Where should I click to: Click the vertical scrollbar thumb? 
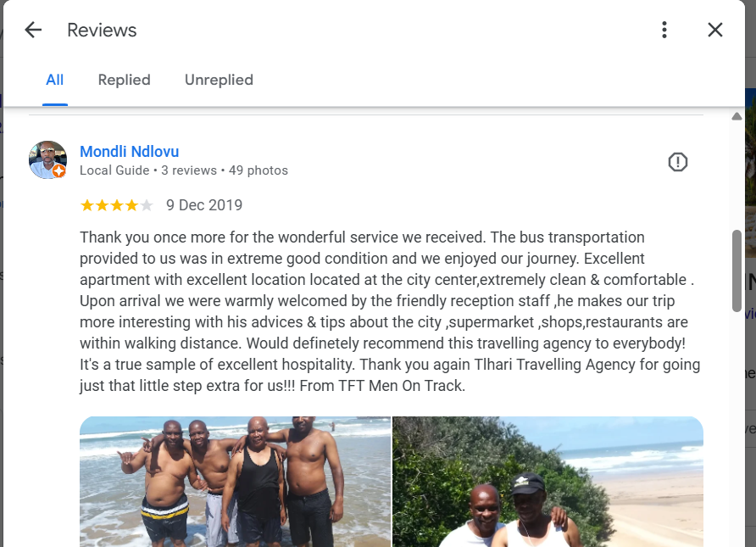737,271
